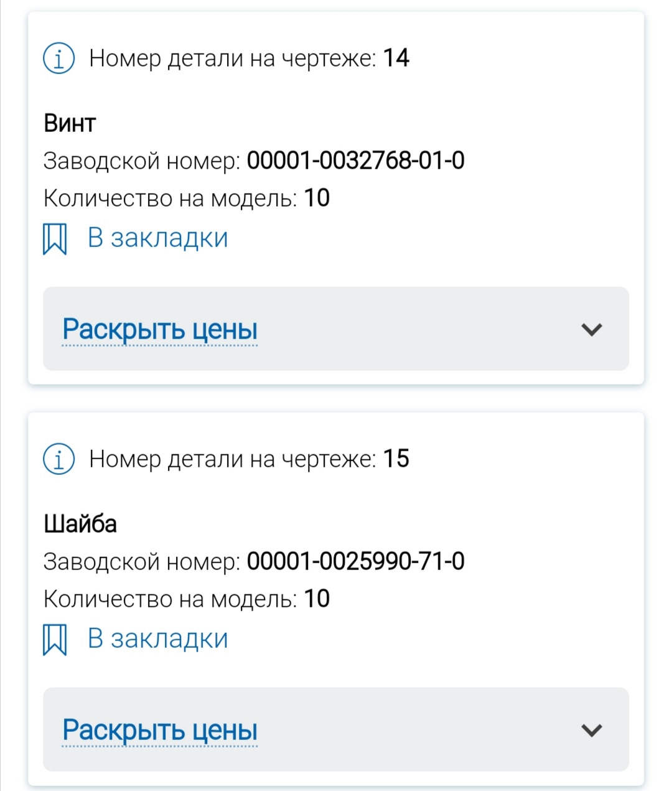Screen dimensions: 672x791
Task: Open «Раскрыть цены» for the Винт part
Action: coord(160,329)
